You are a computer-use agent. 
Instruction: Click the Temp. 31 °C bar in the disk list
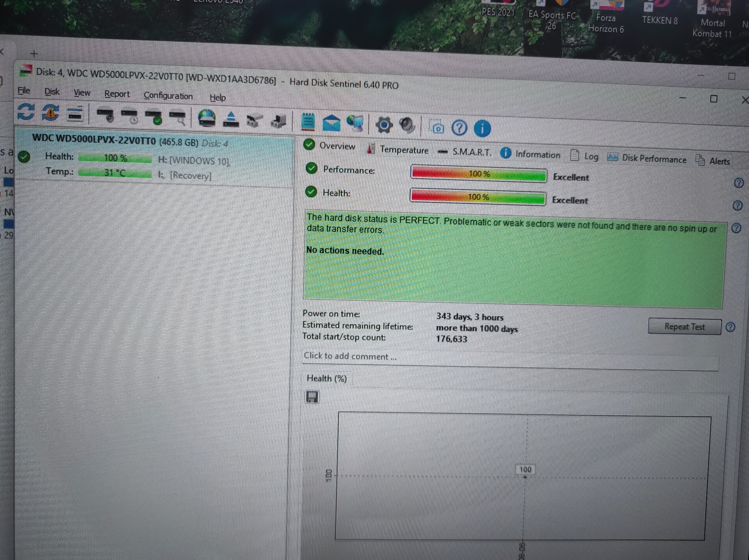pyautogui.click(x=115, y=173)
